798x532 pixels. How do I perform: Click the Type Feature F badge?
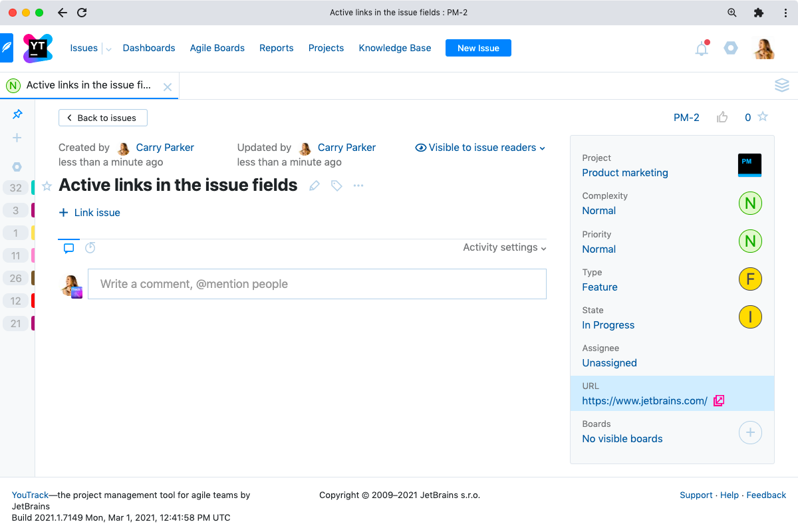(x=750, y=279)
